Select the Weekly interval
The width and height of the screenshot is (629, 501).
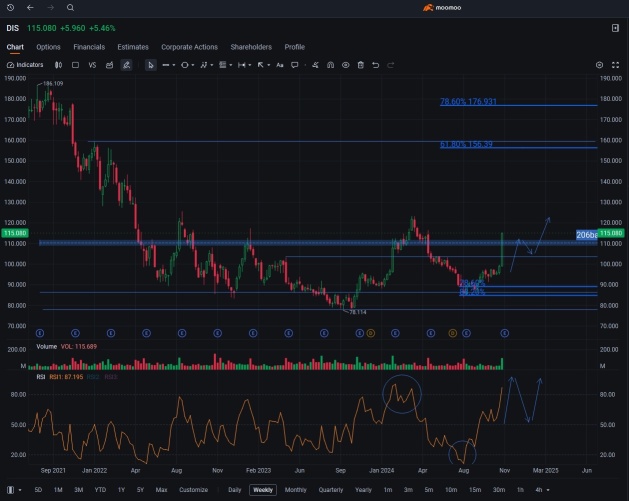point(263,490)
